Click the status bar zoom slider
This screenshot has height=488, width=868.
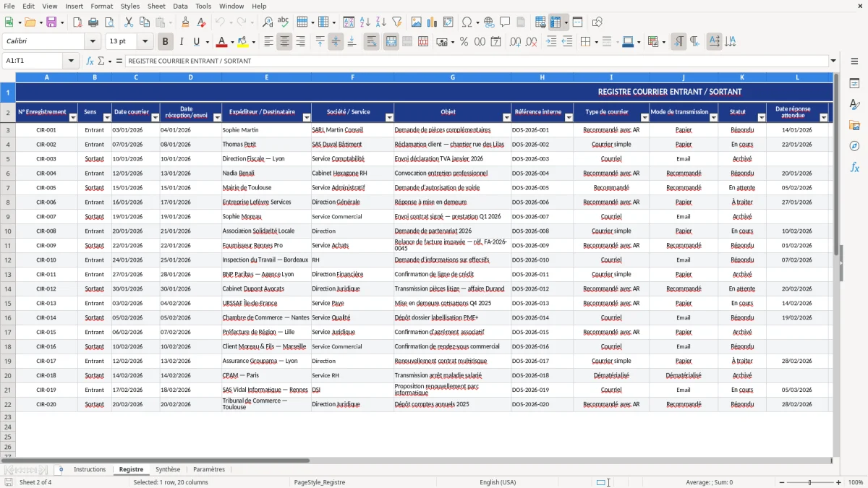pos(809,482)
